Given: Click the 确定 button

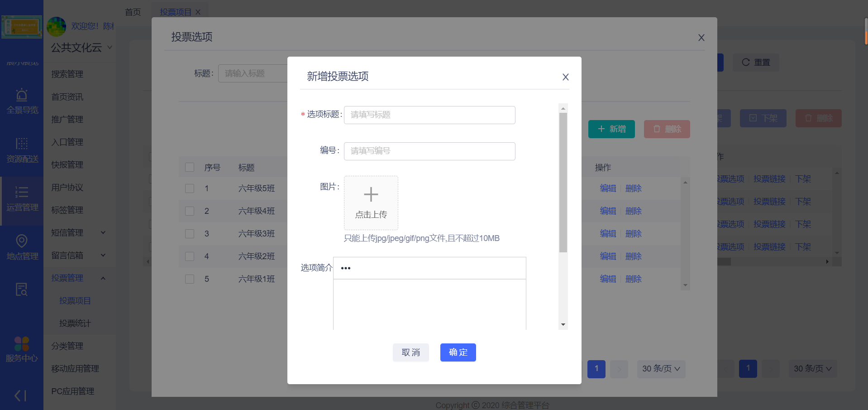Looking at the screenshot, I should pyautogui.click(x=458, y=352).
